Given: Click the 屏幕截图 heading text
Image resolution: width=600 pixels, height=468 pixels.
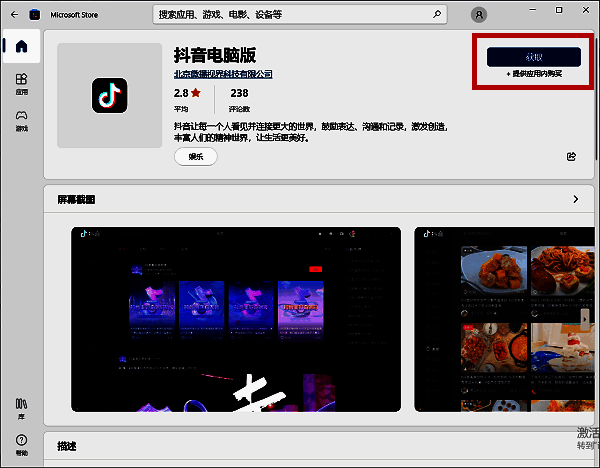Looking at the screenshot, I should 76,199.
